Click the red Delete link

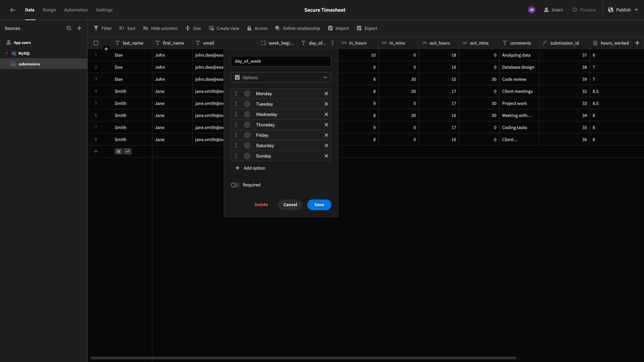(x=261, y=205)
